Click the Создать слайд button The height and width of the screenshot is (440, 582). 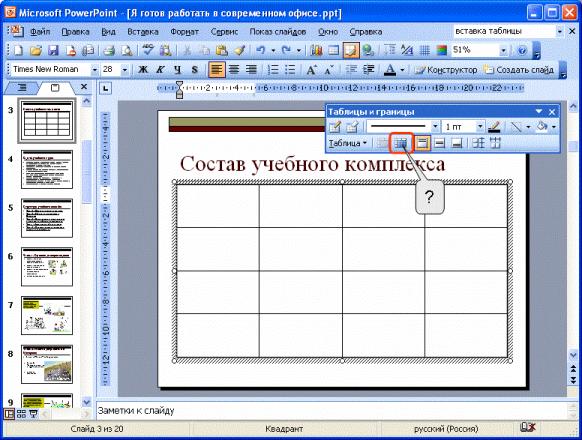(519, 70)
